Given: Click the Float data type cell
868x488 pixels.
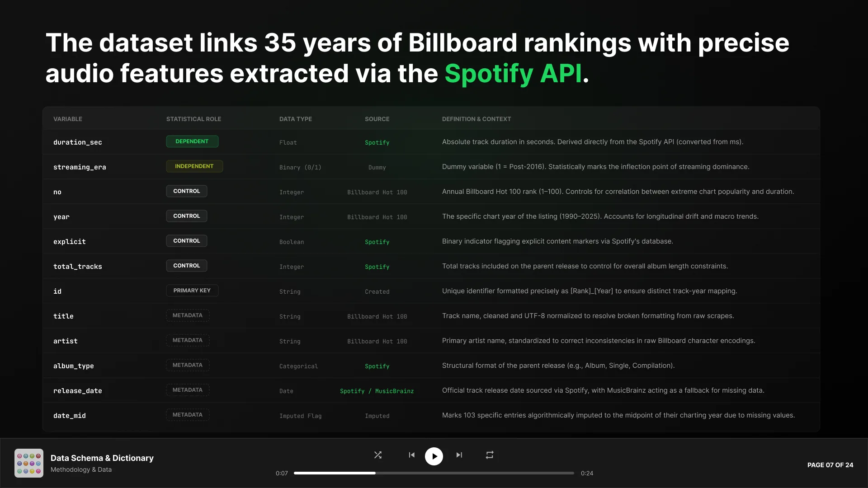Looking at the screenshot, I should point(288,142).
